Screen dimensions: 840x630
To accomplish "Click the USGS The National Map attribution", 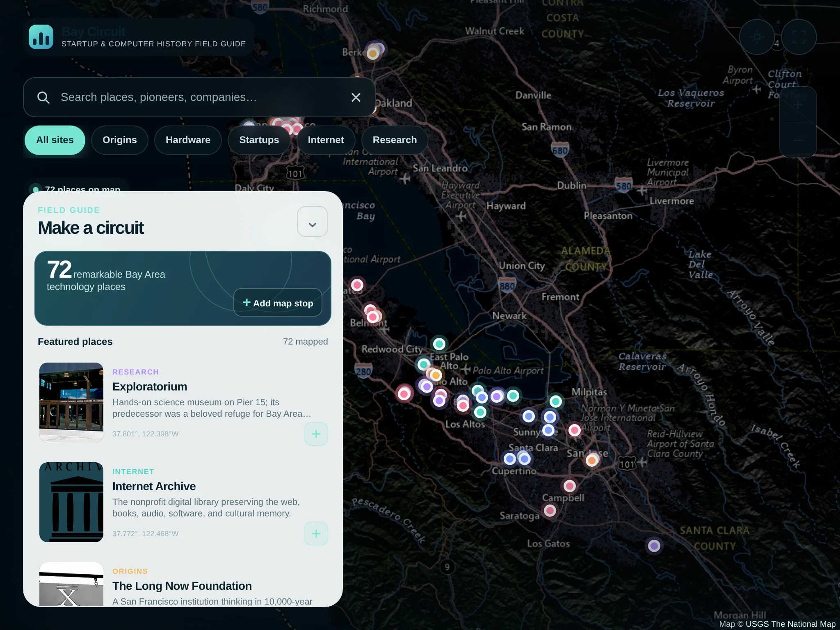I will (x=790, y=624).
